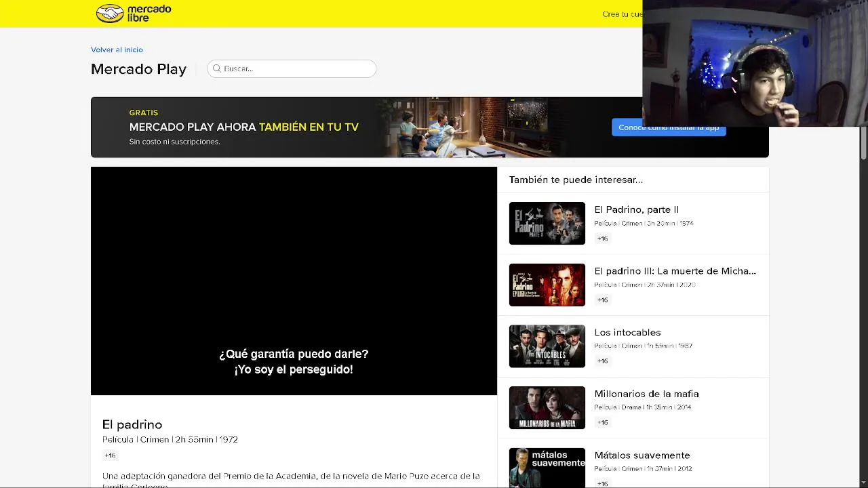The width and height of the screenshot is (868, 488).
Task: Open El Padrino, parte II title
Action: click(x=636, y=209)
